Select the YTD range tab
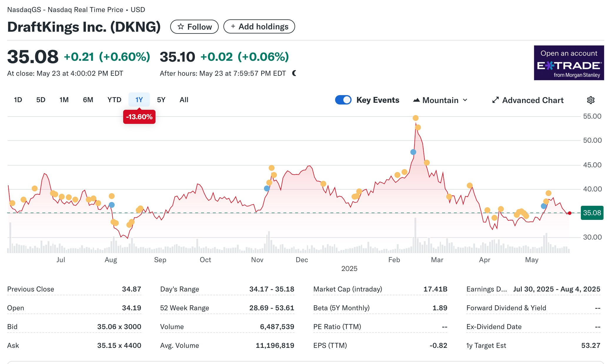This screenshot has width=612, height=364. [x=114, y=100]
